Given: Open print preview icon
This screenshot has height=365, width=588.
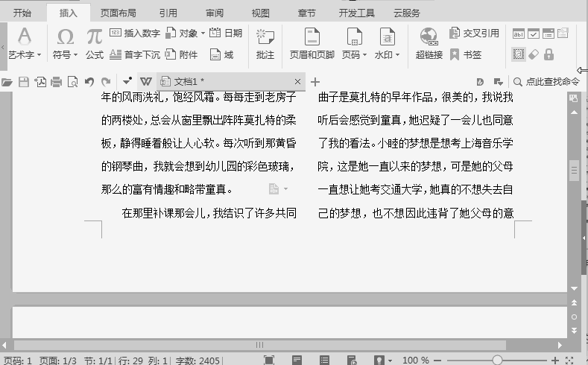Looking at the screenshot, I should click(x=72, y=82).
